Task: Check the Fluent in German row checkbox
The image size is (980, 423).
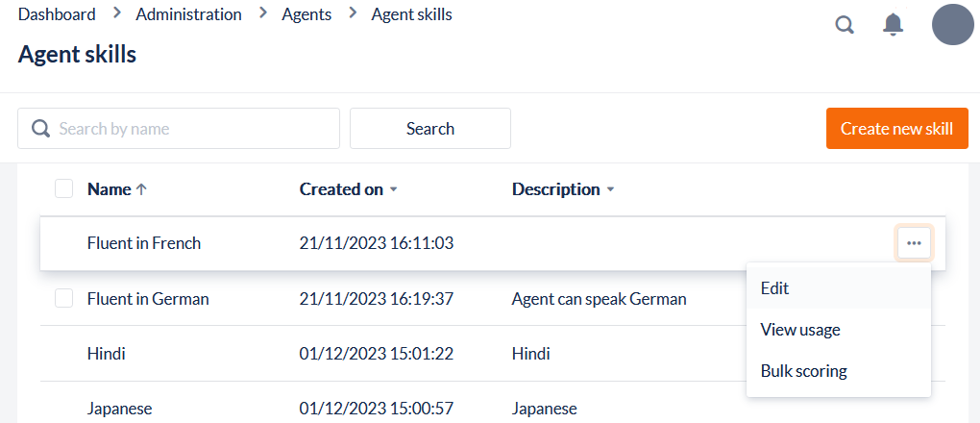Action: [x=64, y=299]
